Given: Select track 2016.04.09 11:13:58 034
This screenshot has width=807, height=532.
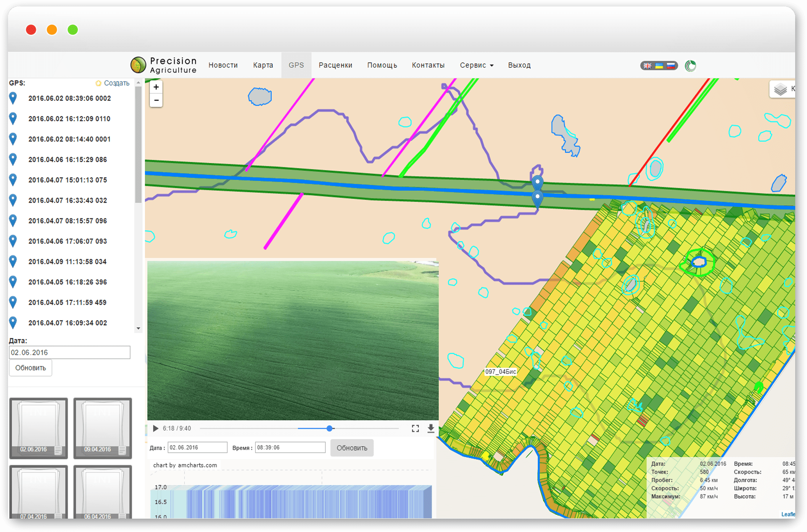Looking at the screenshot, I should click(x=68, y=262).
